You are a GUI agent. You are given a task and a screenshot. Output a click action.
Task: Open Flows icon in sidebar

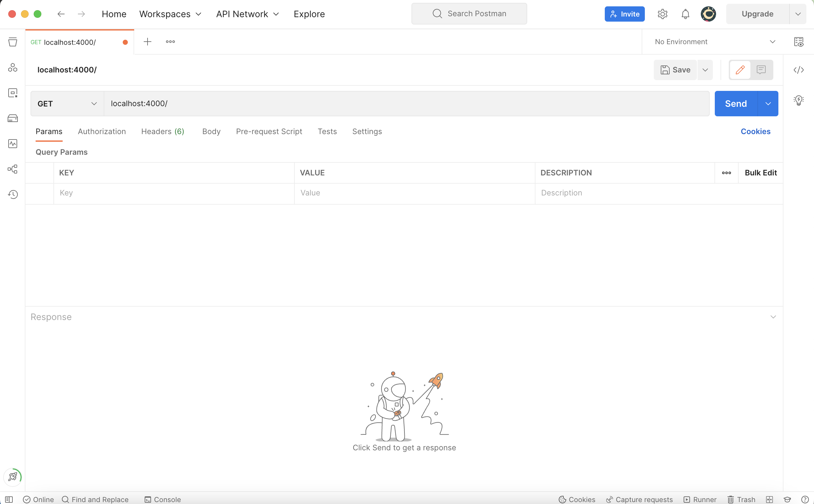point(13,169)
